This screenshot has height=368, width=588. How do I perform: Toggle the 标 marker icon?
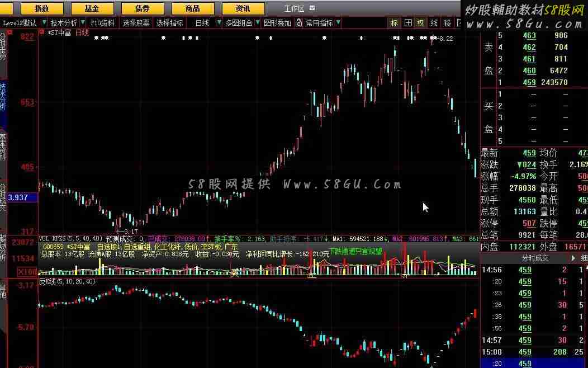click(x=394, y=23)
